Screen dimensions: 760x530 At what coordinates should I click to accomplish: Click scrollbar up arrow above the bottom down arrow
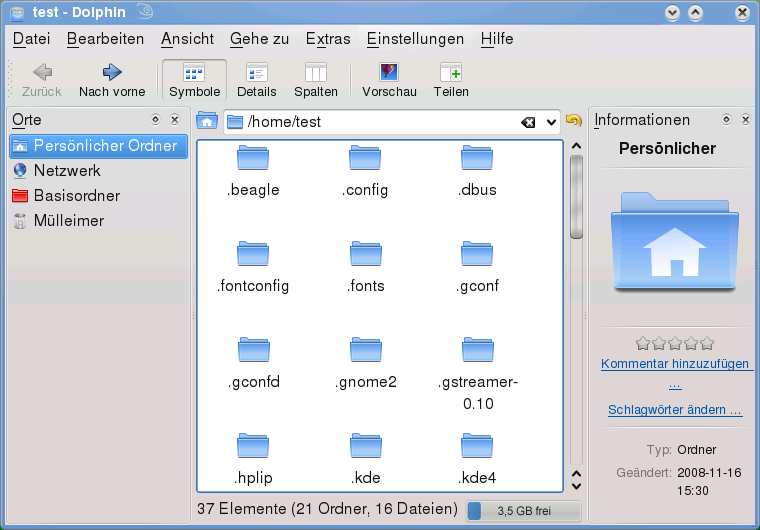pyautogui.click(x=576, y=474)
